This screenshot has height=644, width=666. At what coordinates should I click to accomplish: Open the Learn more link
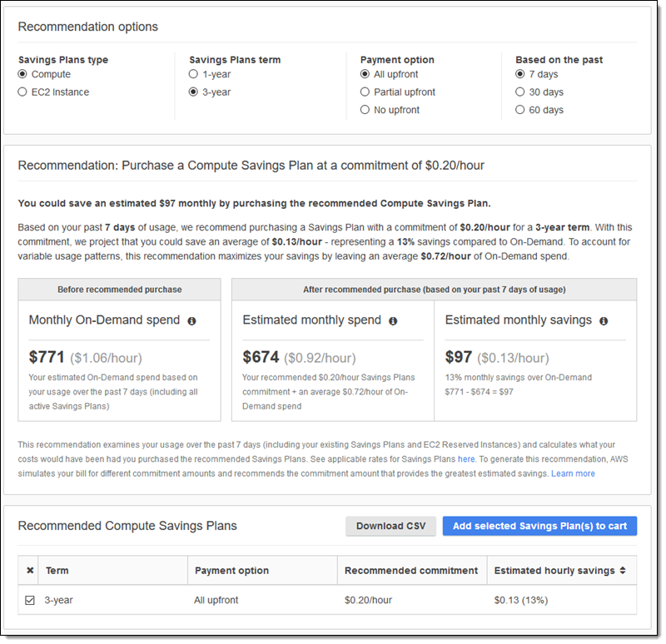[573, 473]
